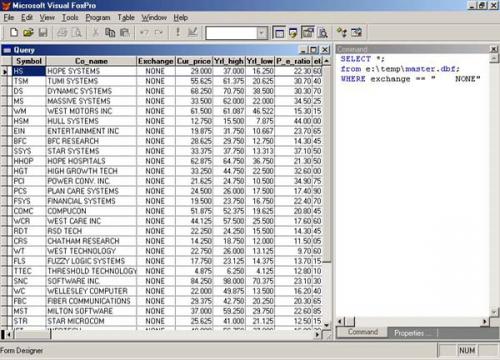Image resolution: width=500 pixels, height=360 pixels.
Task: Click the Copy toolbar icon
Action: [x=110, y=32]
